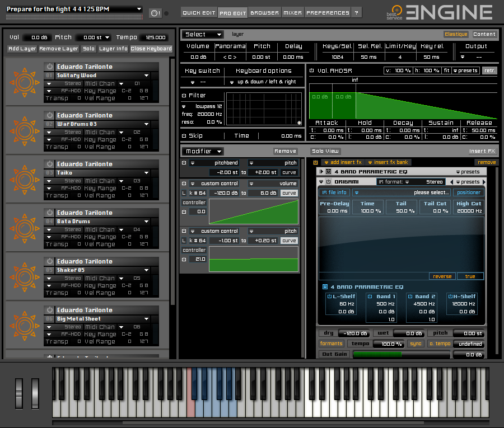
Task: Toggle power for Bata Drums layer
Action: point(49,212)
